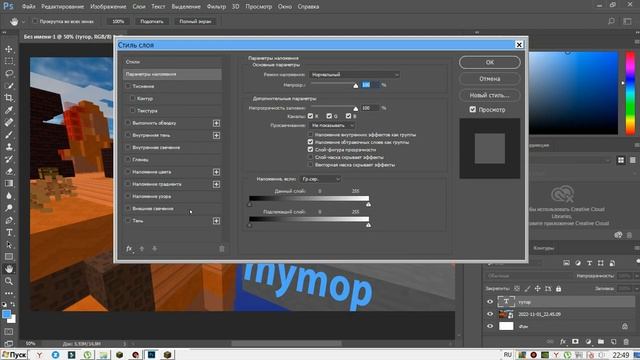This screenshot has height=360, width=640.
Task: Enable blend interior effects as group checkbox
Action: click(x=310, y=135)
